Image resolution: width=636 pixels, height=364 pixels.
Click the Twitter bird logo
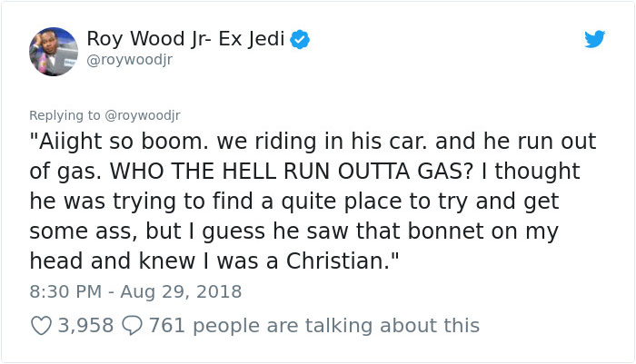click(594, 40)
